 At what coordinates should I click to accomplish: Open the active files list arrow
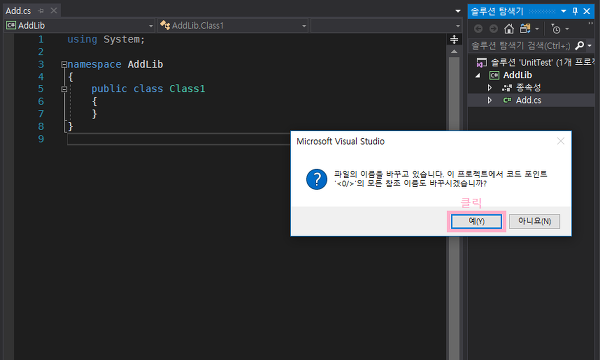tap(458, 11)
